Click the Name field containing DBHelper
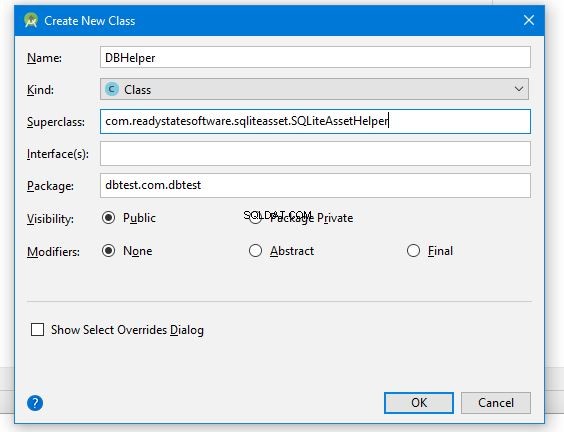Viewport: 564px width, 432px height. tap(315, 57)
